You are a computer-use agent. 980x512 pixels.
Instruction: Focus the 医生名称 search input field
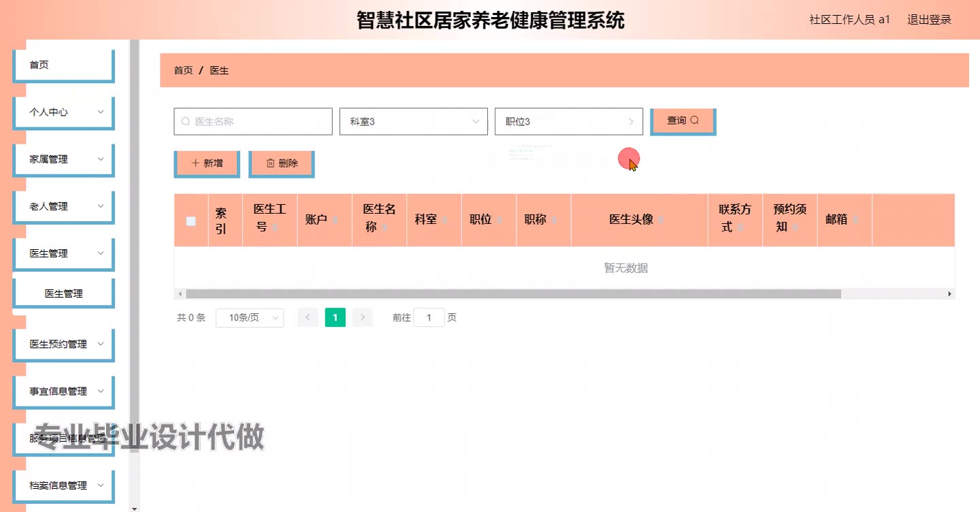pyautogui.click(x=253, y=121)
